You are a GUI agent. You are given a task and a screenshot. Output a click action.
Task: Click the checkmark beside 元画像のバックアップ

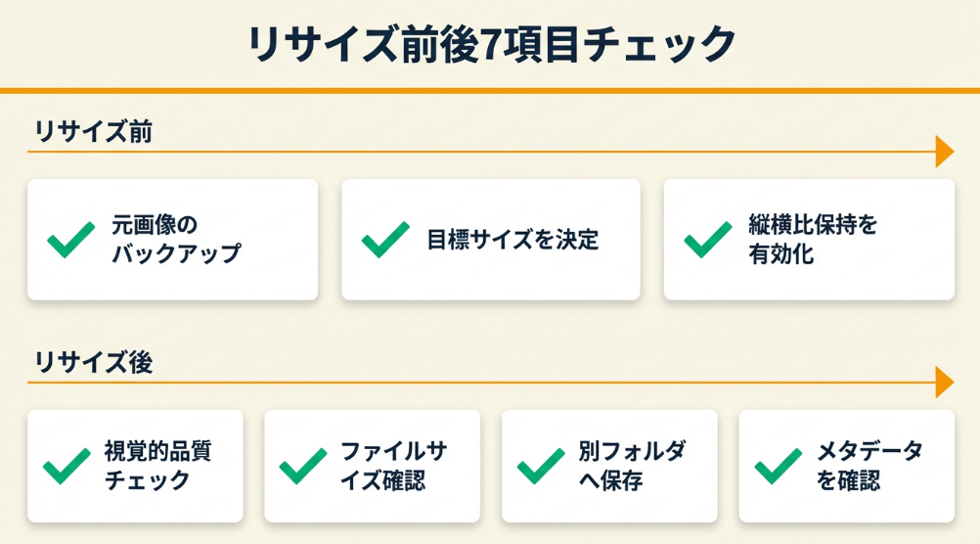tap(71, 240)
